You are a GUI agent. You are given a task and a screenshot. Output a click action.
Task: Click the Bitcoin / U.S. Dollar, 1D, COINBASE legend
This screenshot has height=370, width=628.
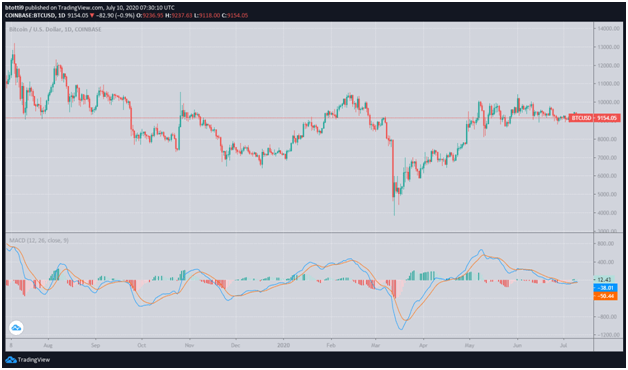[x=55, y=29]
